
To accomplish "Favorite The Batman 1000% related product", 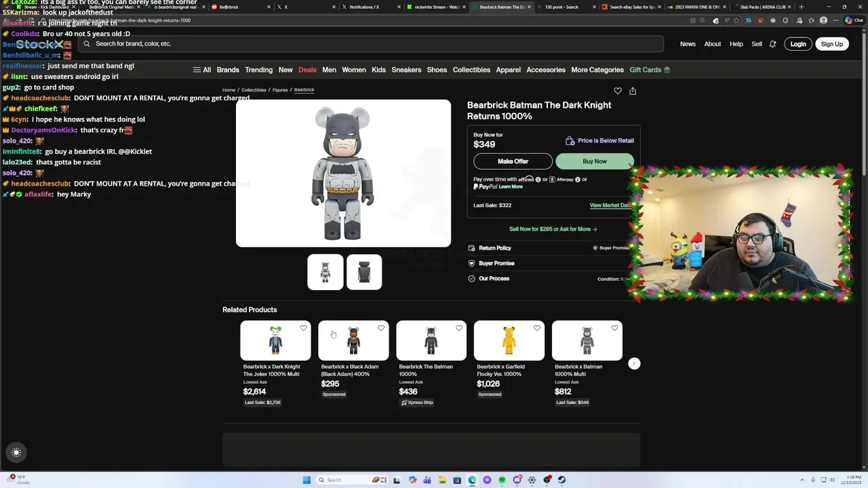I will 459,328.
